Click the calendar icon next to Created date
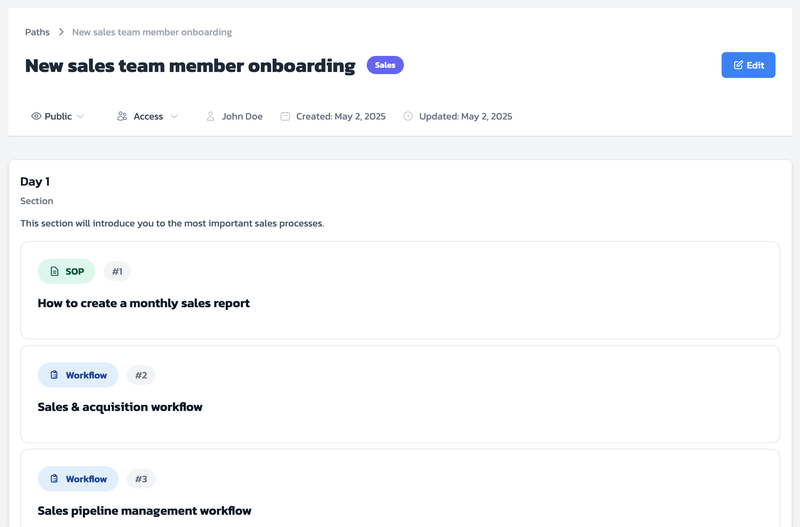800x527 pixels. [x=285, y=117]
